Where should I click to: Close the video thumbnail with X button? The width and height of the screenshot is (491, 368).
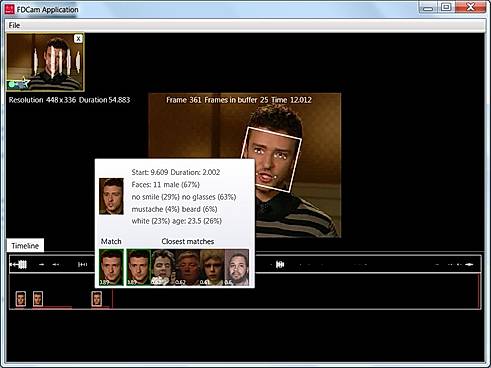78,39
